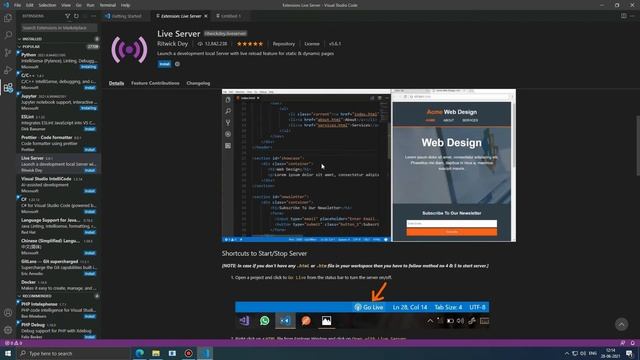Select Visual Studio IntelliCode in the list
This screenshot has width=640, height=360.
(x=59, y=185)
